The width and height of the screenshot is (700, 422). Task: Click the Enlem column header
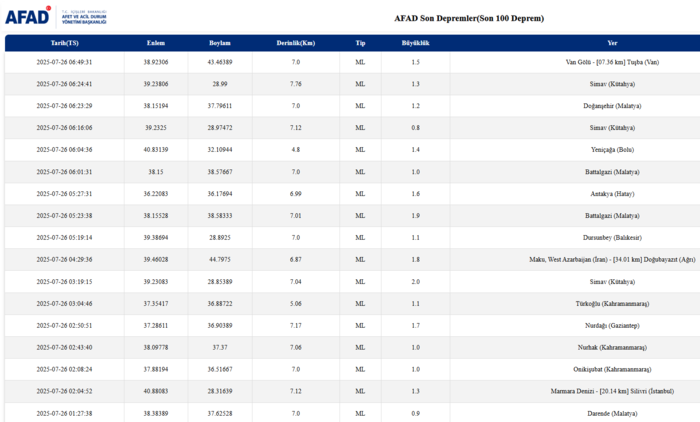[156, 44]
